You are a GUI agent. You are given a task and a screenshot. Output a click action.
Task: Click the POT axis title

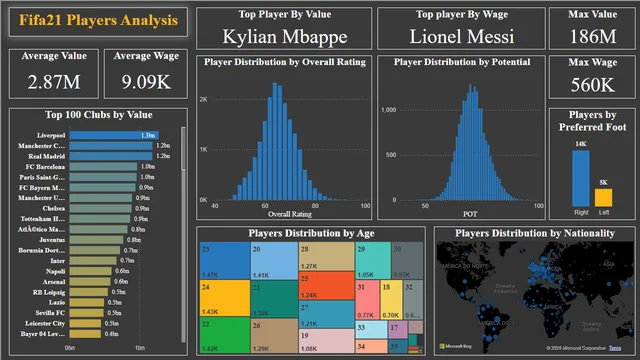click(470, 214)
